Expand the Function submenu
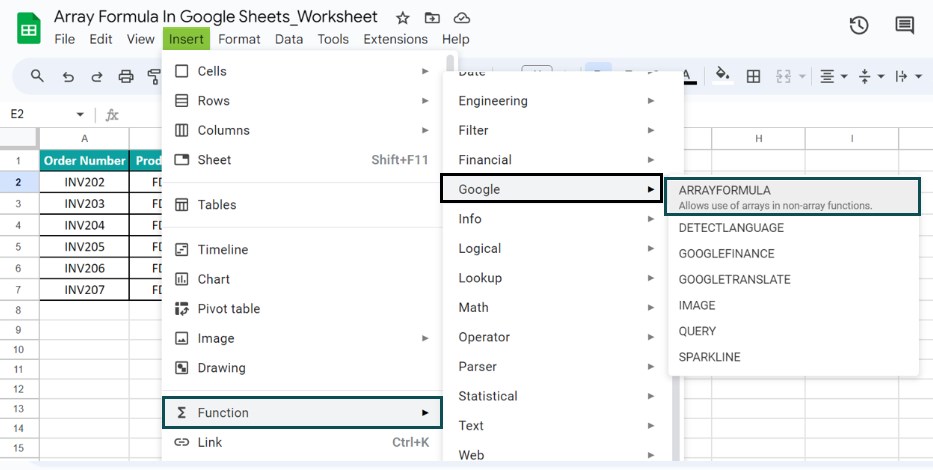This screenshot has width=933, height=470. pos(302,412)
